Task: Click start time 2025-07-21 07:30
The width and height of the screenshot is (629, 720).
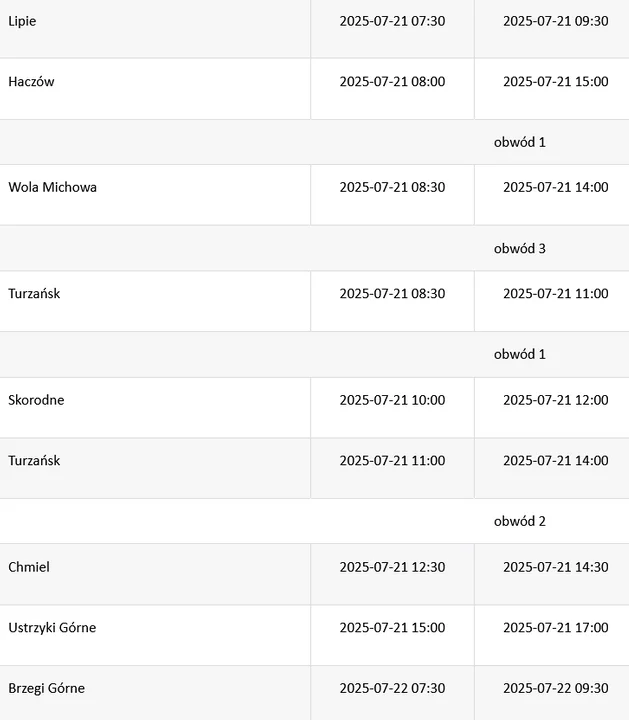Action: [x=392, y=21]
